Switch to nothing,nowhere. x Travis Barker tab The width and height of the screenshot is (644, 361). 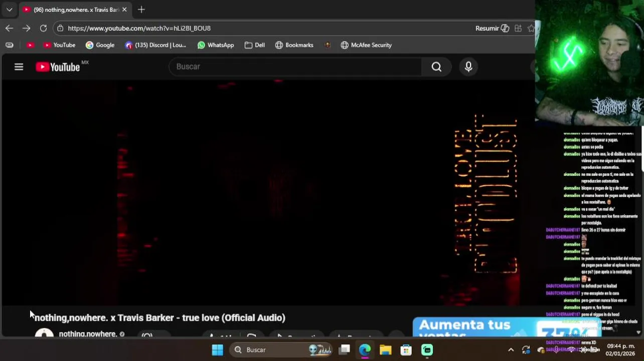(75, 10)
